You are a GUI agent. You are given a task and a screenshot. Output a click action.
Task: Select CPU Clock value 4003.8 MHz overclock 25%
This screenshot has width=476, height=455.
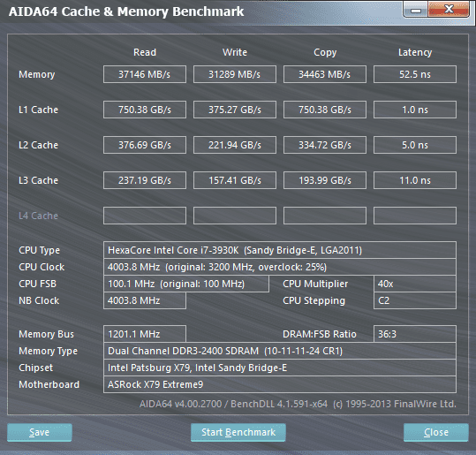click(280, 267)
